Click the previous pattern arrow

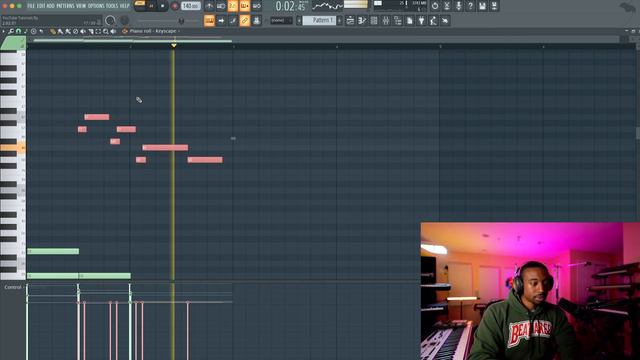(x=299, y=20)
